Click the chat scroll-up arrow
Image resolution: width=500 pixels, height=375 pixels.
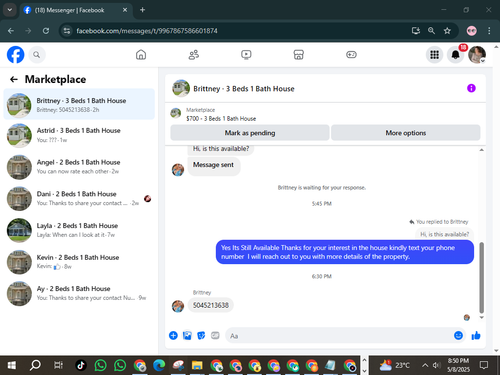pyautogui.click(x=481, y=150)
